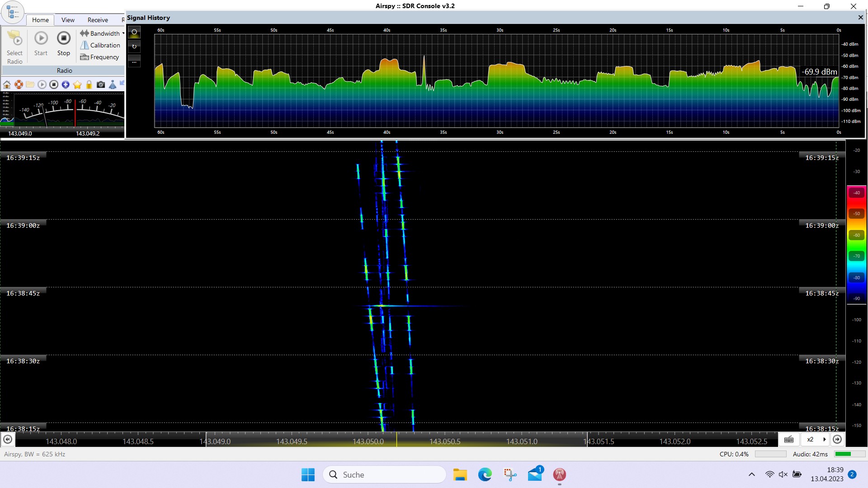Open the Receive ribbon tab
868x488 pixels.
point(98,20)
